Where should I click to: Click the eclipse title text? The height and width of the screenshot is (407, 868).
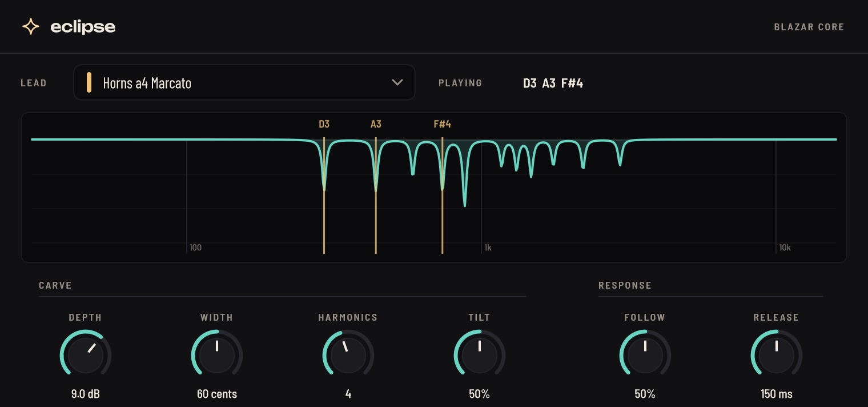[83, 26]
